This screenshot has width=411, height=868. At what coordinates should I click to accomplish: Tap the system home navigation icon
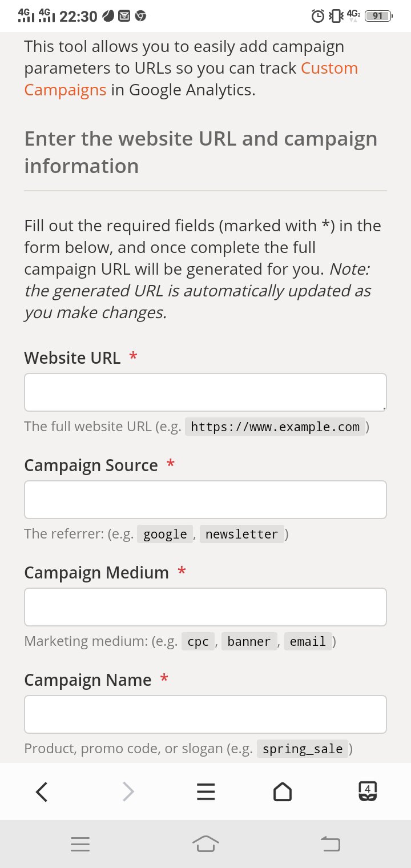[205, 844]
